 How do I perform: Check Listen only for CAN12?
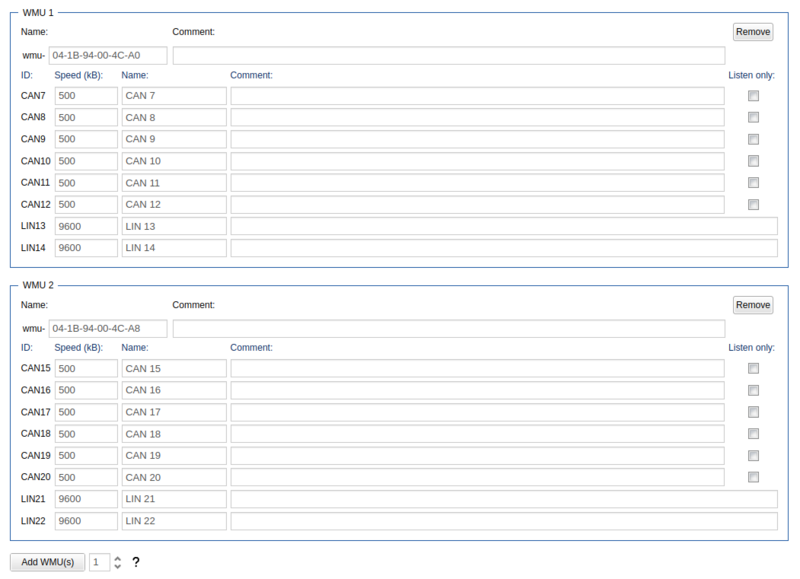(753, 205)
